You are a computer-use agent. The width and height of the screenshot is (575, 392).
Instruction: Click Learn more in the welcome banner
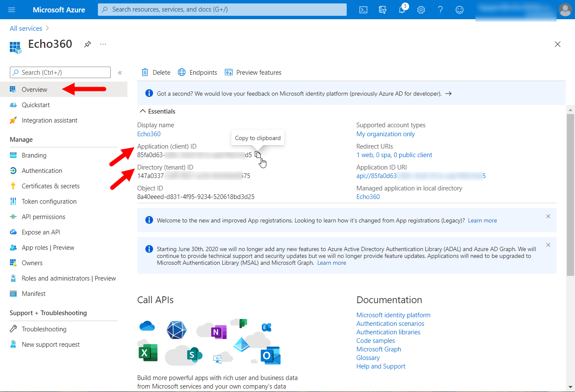pos(482,221)
